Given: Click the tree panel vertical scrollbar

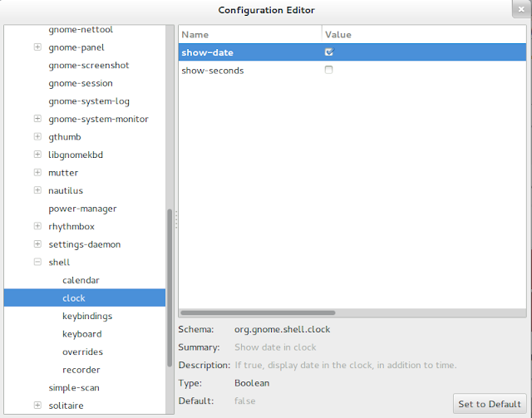Looking at the screenshot, I should [170, 288].
